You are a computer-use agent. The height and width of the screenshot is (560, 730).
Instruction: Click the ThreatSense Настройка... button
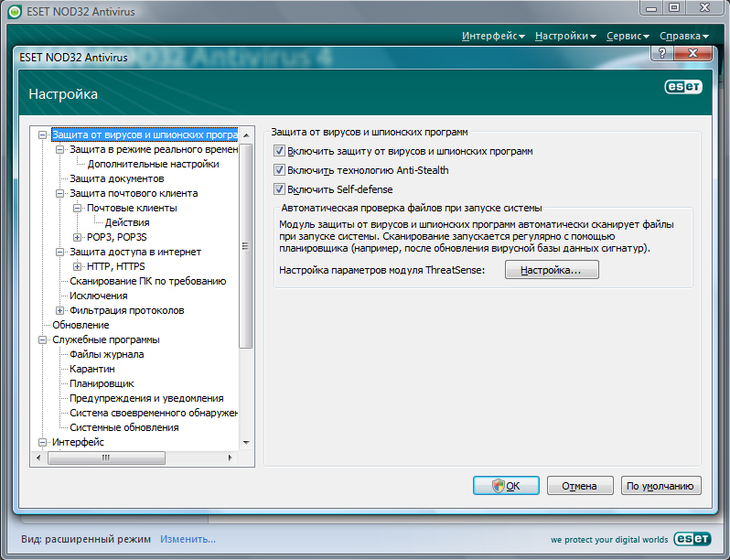[x=551, y=270]
